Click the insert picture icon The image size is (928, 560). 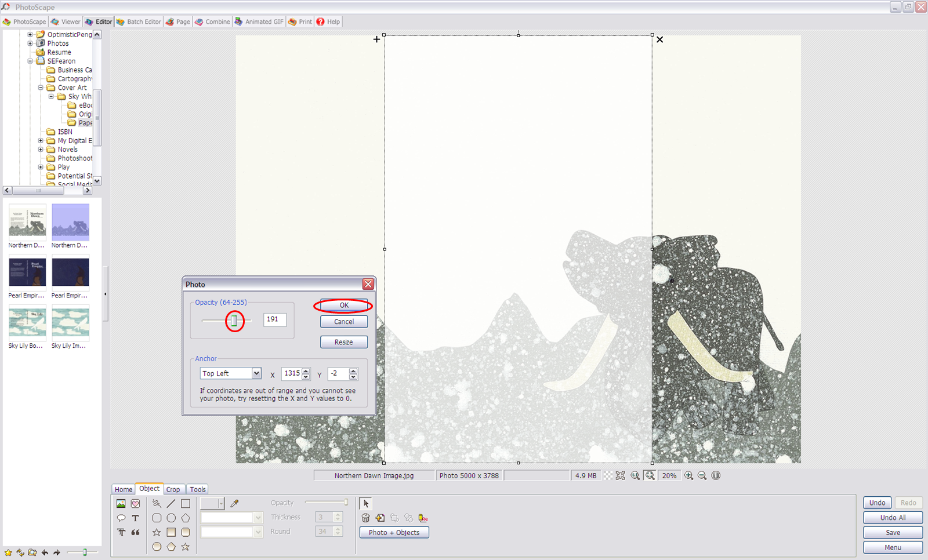click(121, 503)
